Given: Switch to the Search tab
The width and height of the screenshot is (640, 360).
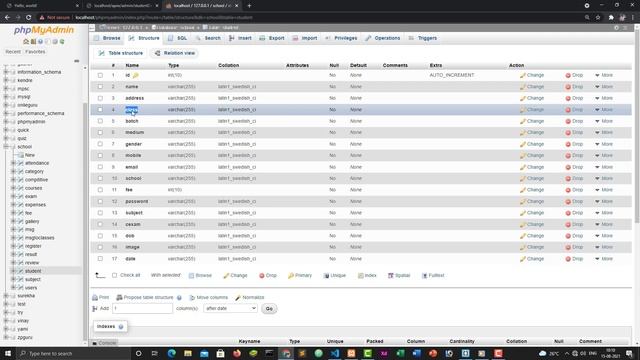Looking at the screenshot, I should coord(208,38).
